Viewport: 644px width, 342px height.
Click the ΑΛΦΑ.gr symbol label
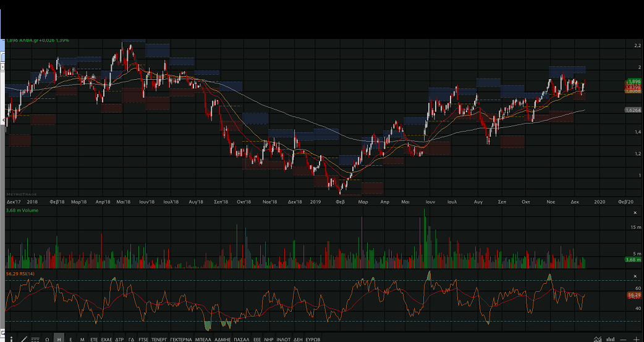click(38, 40)
